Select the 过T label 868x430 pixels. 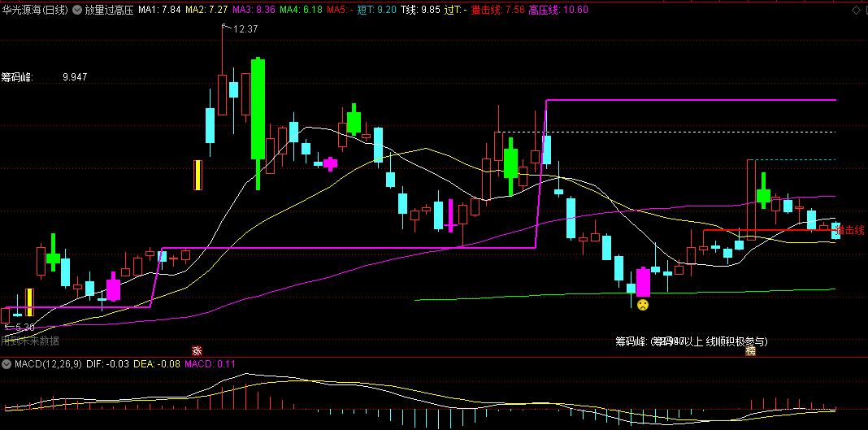click(x=456, y=10)
